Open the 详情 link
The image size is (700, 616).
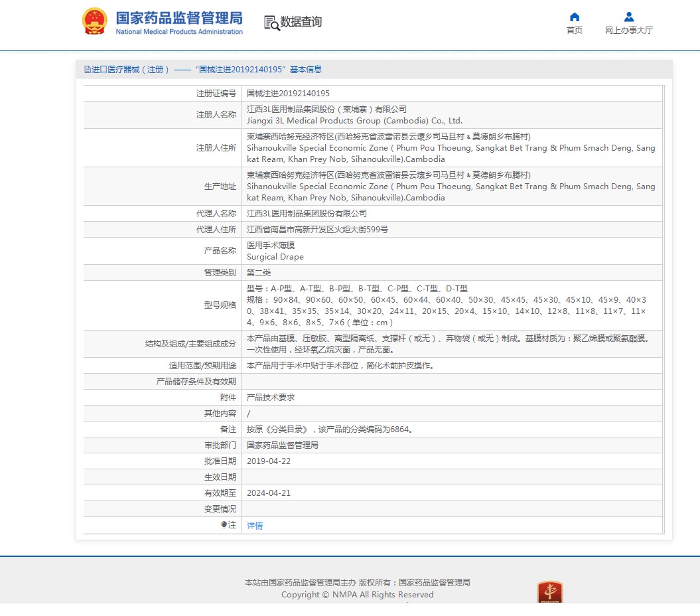[255, 525]
